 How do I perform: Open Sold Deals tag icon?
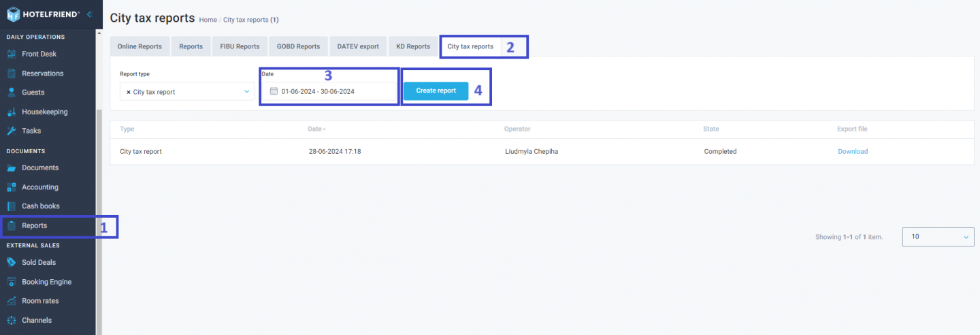coord(11,262)
